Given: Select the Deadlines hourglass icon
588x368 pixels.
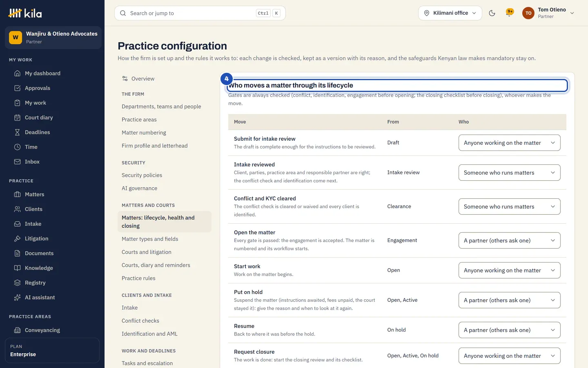Looking at the screenshot, I should coord(17,132).
